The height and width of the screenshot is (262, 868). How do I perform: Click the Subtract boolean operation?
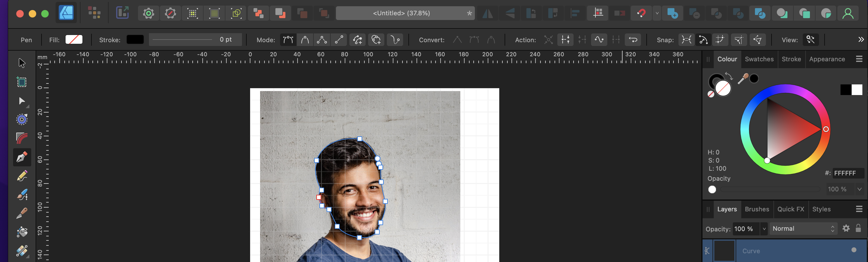click(x=694, y=13)
